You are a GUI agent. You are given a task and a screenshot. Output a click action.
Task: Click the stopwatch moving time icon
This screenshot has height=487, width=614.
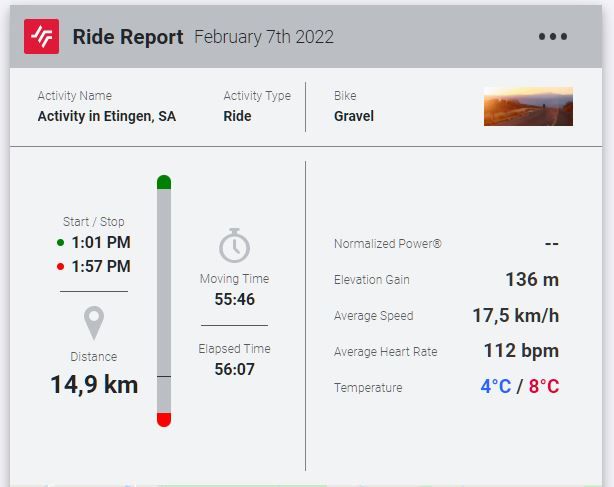[x=234, y=245]
